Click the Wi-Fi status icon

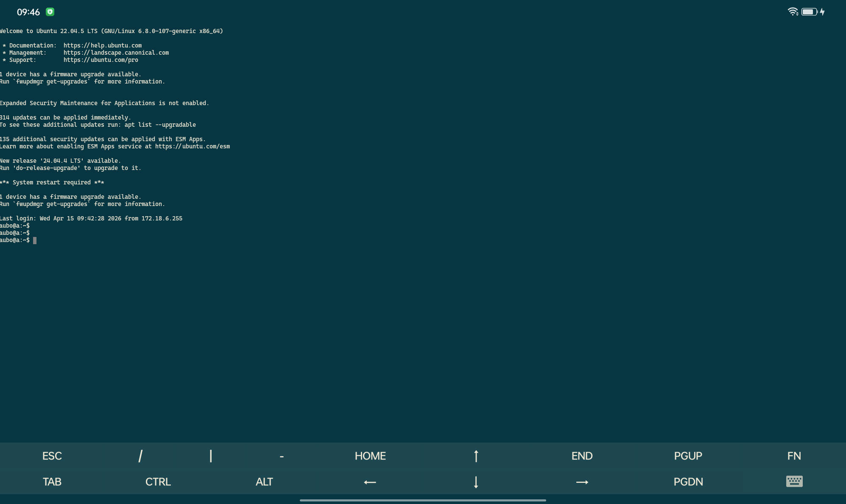click(793, 11)
